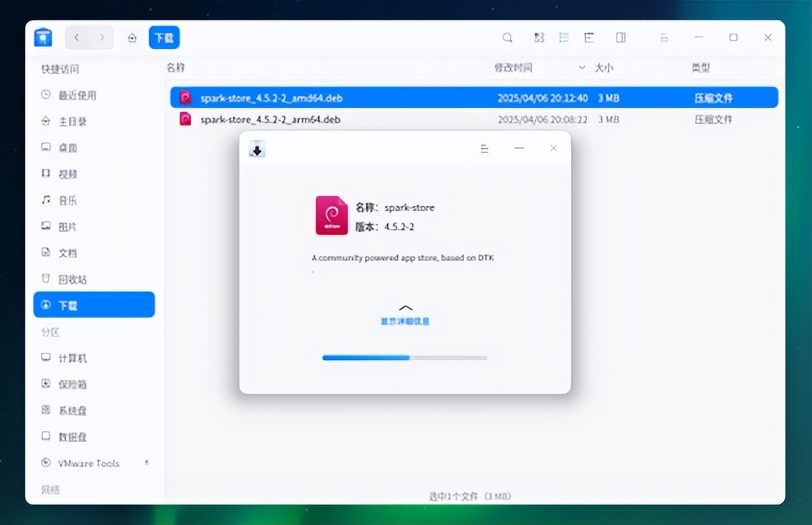The image size is (812, 525).
Task: Open the file manager hamburger menu
Action: 664,37
